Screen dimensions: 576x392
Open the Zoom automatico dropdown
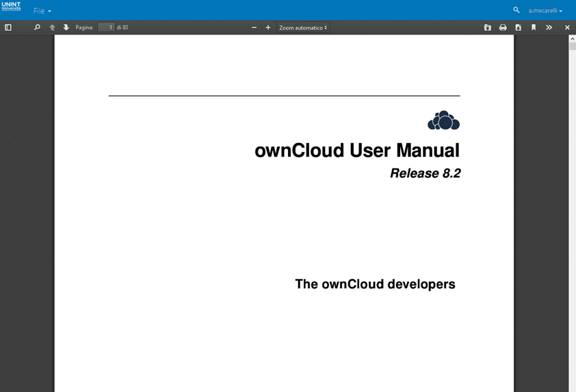(x=303, y=27)
